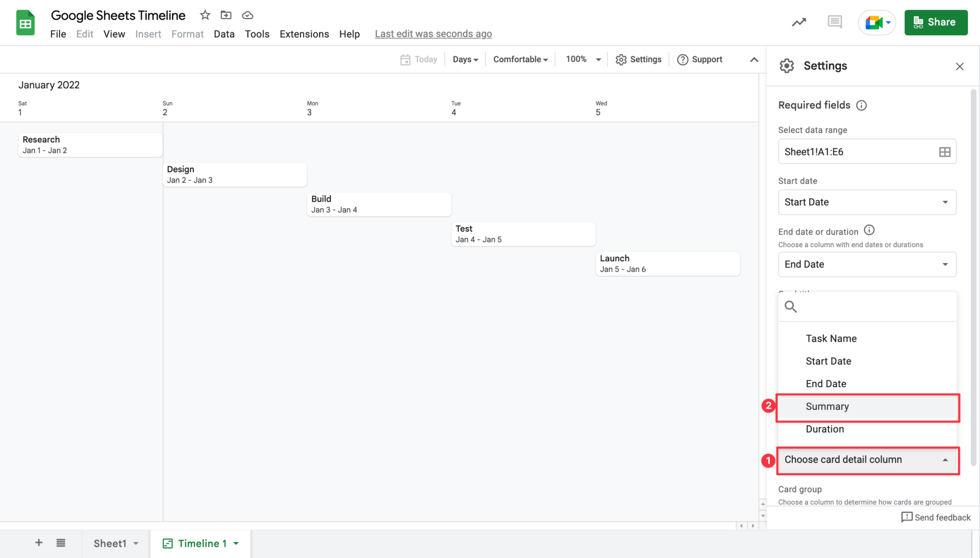Open the Comfortable view mode dropdown
Viewport: 980px width, 558px height.
point(520,59)
